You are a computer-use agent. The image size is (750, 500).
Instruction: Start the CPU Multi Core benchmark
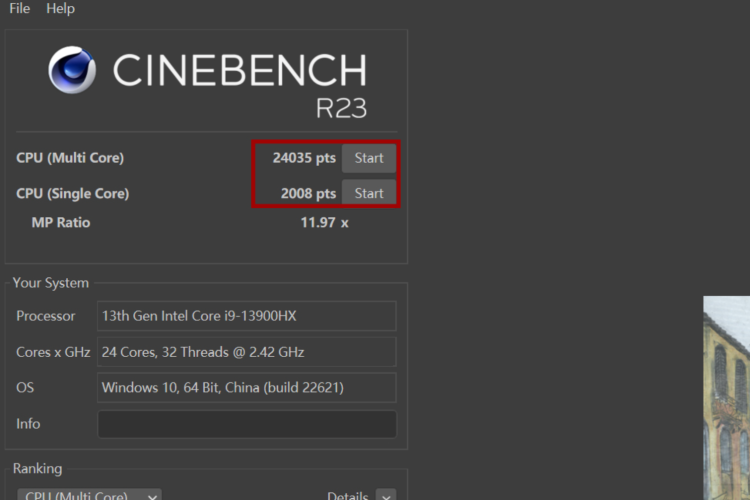(369, 158)
